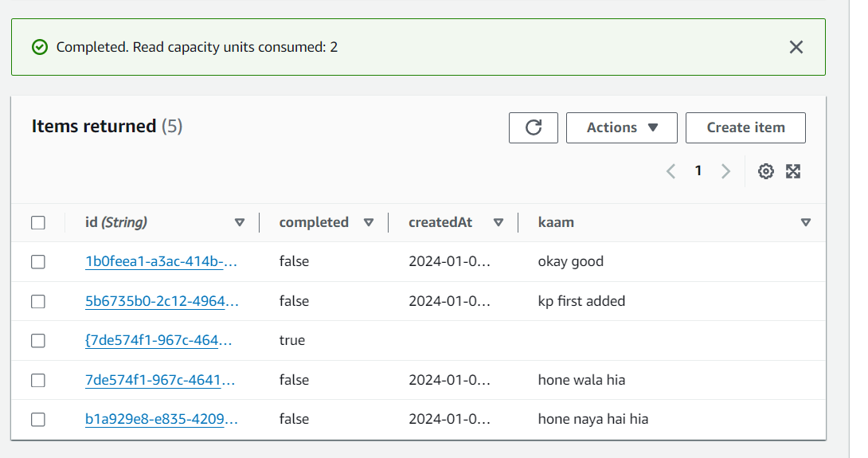Check the row with completed true
Viewport: 868px width, 458px height.
38,341
